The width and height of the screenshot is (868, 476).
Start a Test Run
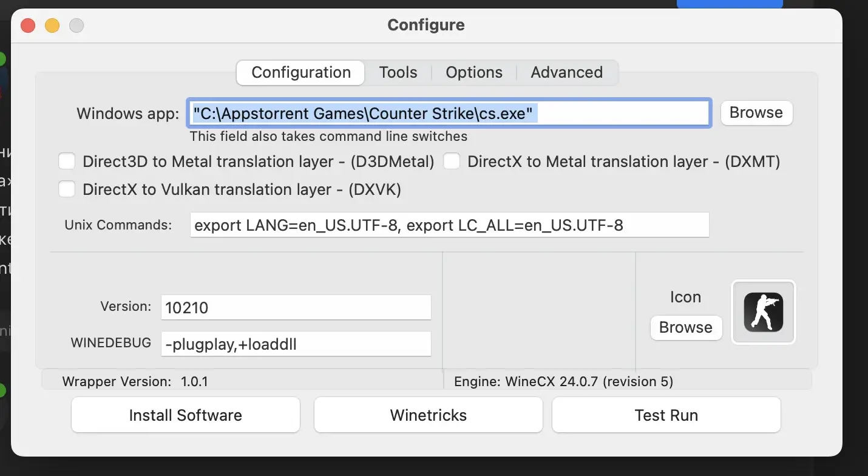coord(666,415)
